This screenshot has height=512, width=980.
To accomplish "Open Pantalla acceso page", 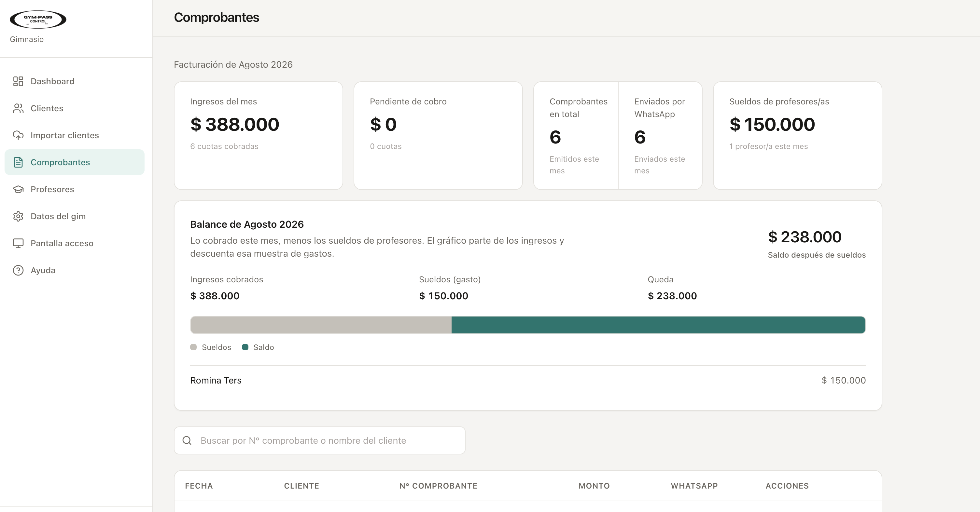I will coord(75,243).
